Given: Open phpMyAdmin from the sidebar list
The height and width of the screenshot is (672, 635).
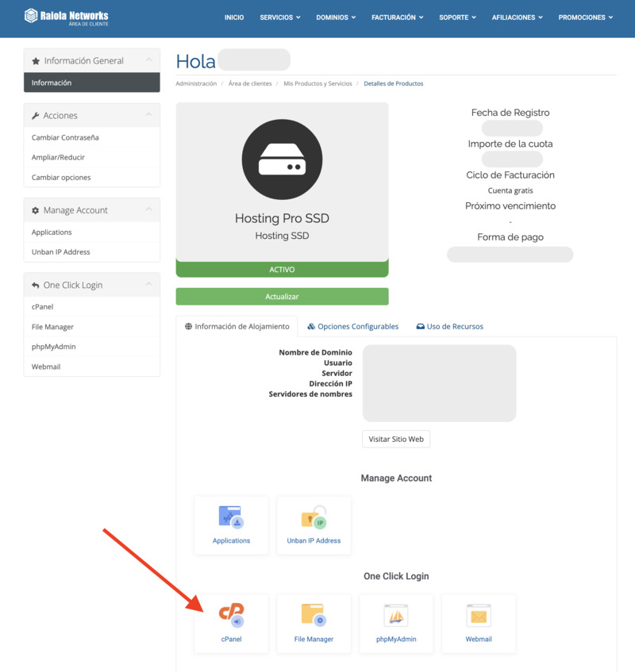Looking at the screenshot, I should [92, 347].
